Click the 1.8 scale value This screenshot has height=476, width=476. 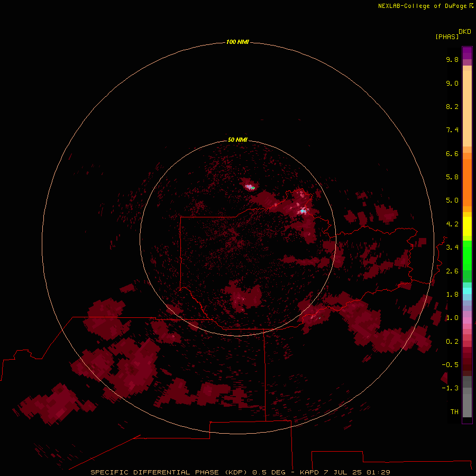(452, 295)
